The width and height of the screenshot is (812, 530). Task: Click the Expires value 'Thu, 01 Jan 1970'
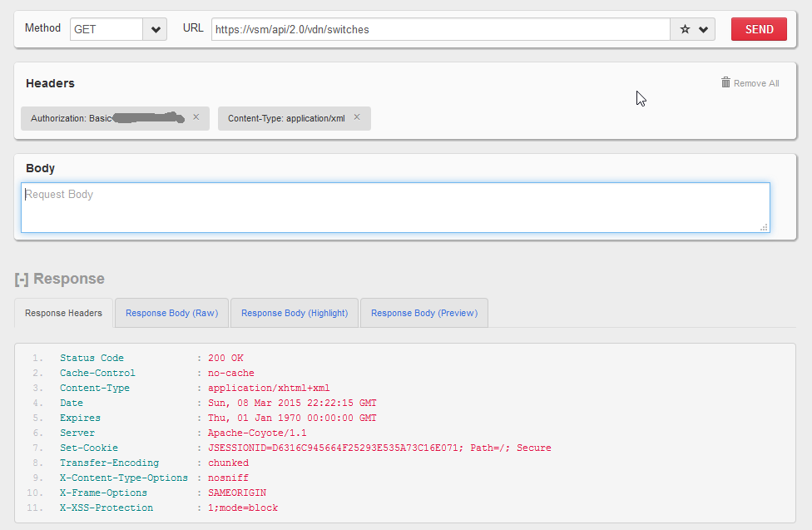pyautogui.click(x=292, y=419)
